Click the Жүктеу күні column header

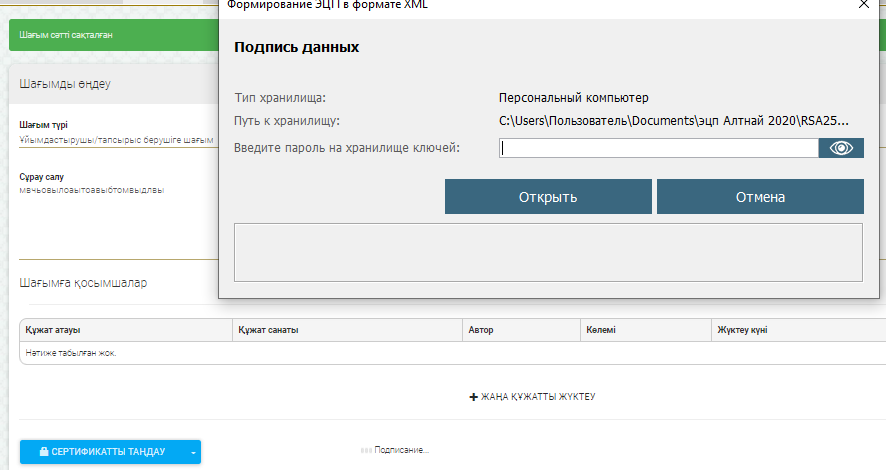[742, 330]
